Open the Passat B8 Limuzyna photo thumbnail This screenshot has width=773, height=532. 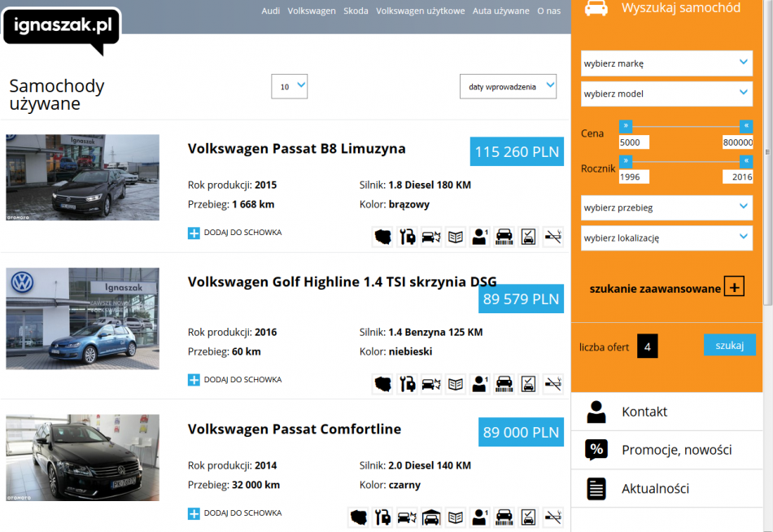click(x=82, y=177)
